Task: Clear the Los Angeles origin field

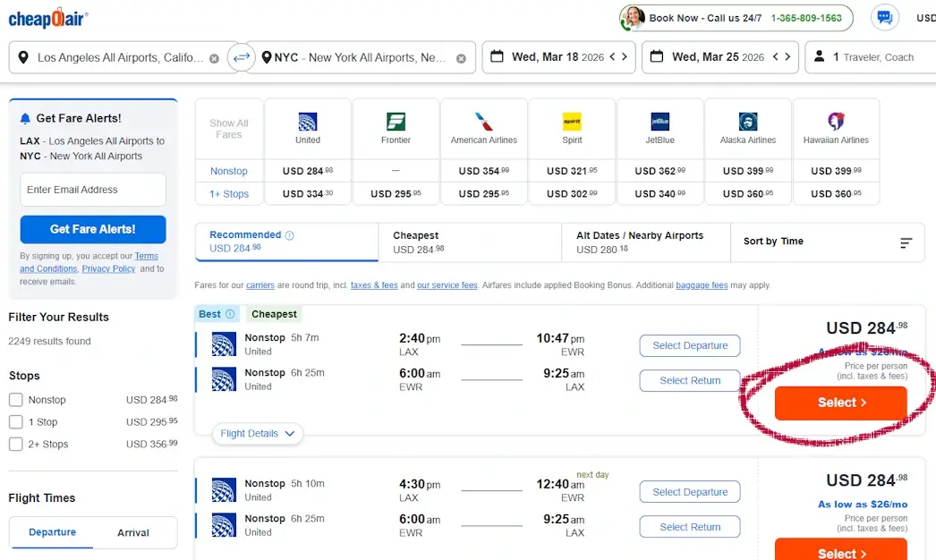Action: tap(214, 58)
